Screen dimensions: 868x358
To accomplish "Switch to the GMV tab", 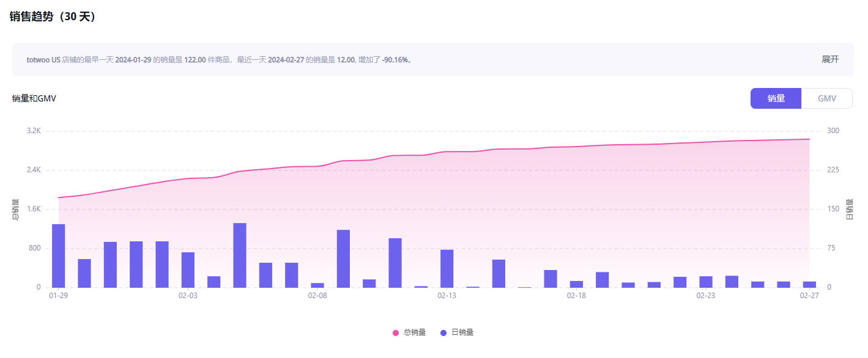I will click(826, 98).
